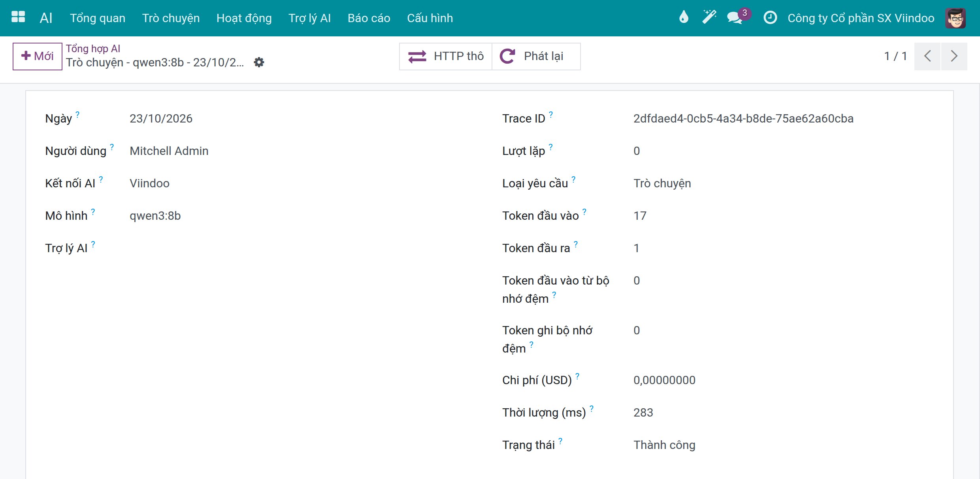Viewport: 980px width, 479px height.
Task: Go to the next record arrow
Action: click(x=954, y=56)
